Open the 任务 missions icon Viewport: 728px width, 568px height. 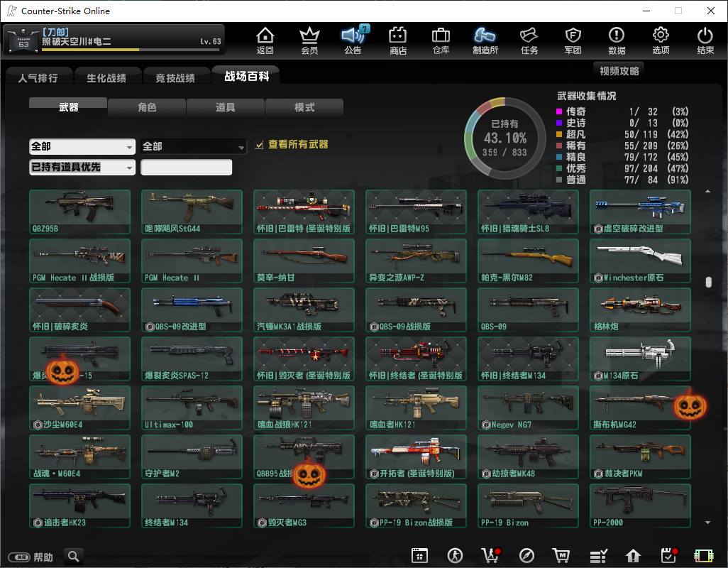(529, 40)
